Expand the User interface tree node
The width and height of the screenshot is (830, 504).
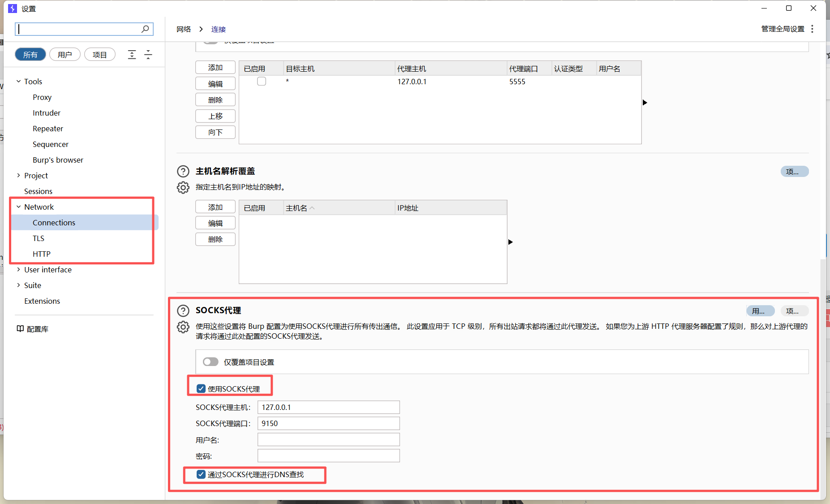click(x=18, y=270)
